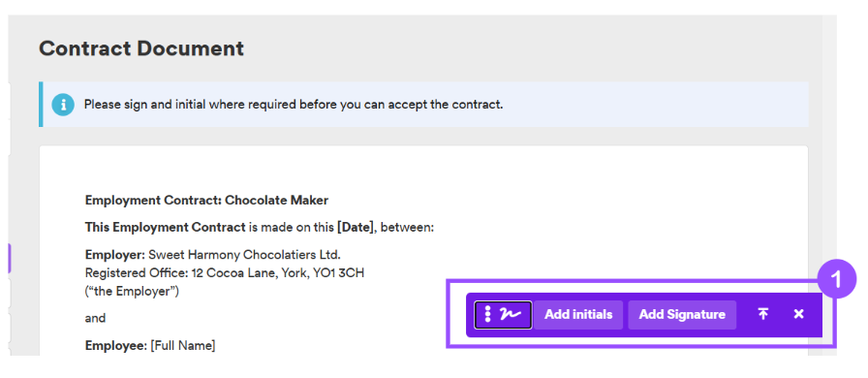Click the blue info icon in the notice banner
868x378 pixels.
pyautogui.click(x=63, y=105)
